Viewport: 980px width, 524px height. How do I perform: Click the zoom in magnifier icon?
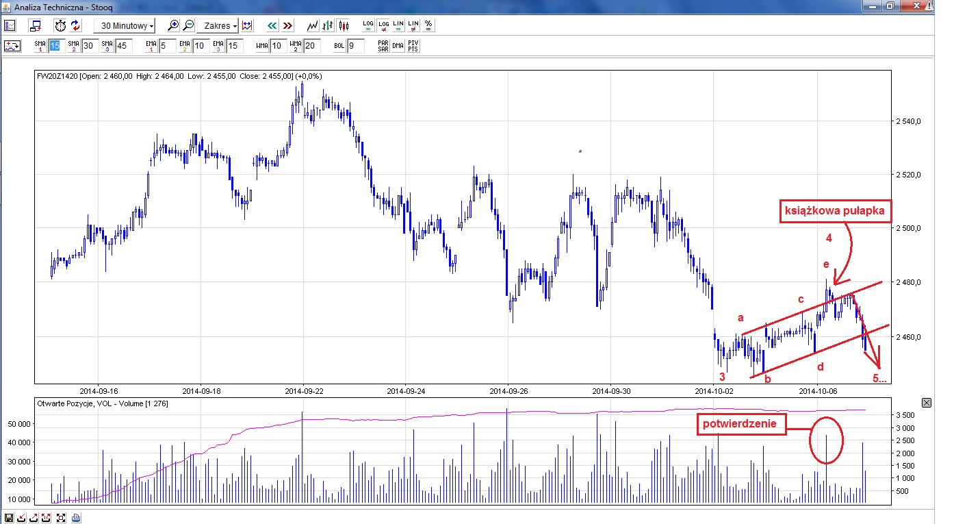(173, 25)
